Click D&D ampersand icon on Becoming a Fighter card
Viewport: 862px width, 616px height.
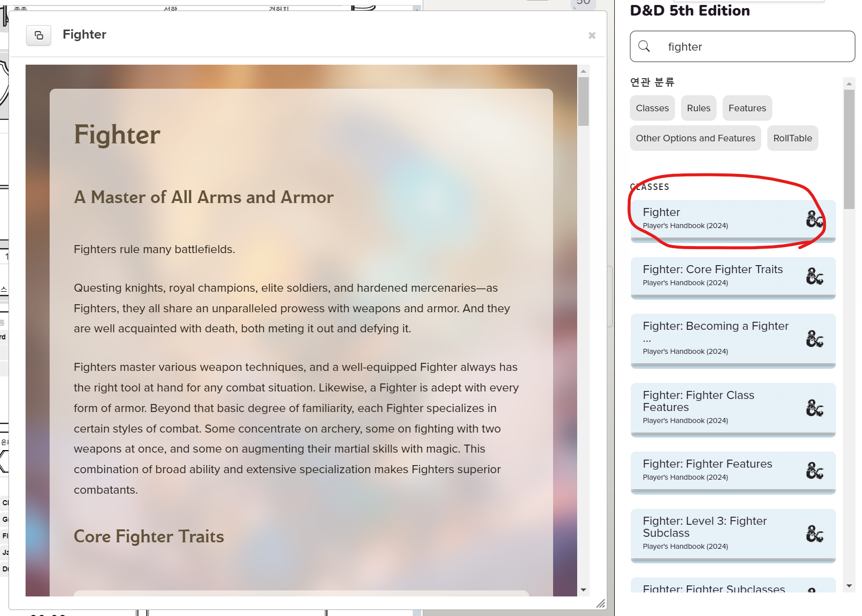(815, 339)
